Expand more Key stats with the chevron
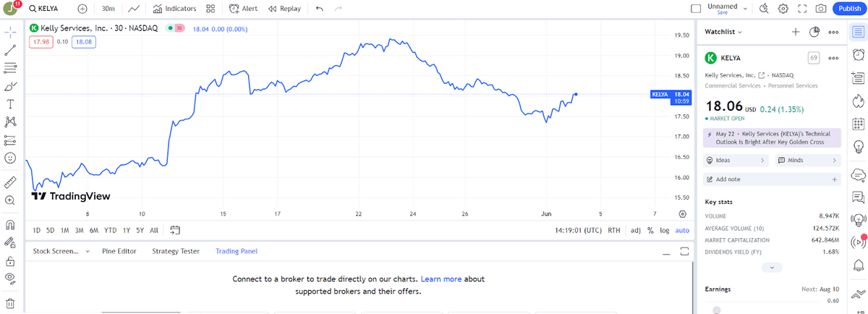 click(772, 267)
